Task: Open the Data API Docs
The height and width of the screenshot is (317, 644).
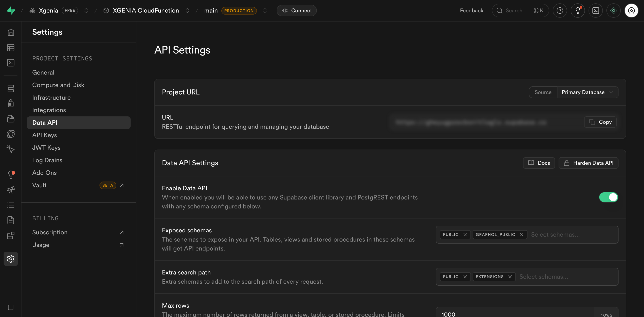Action: [x=539, y=163]
